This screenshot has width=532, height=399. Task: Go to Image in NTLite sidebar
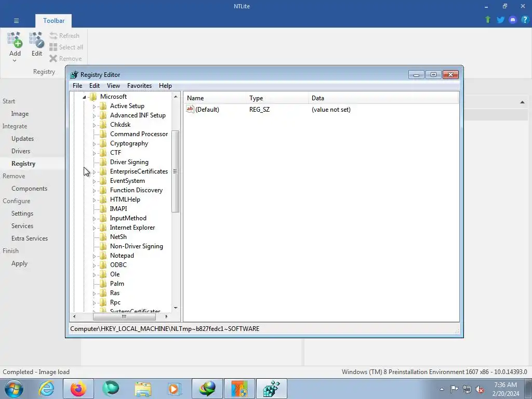coord(20,114)
